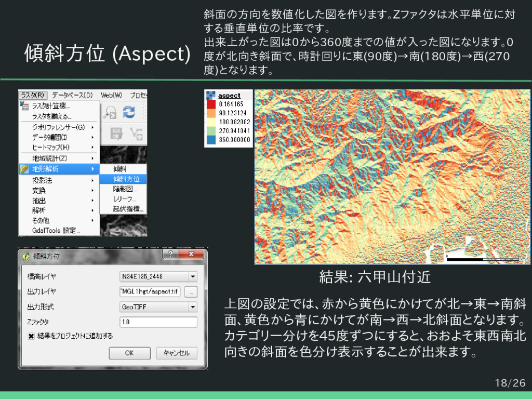532x399 pixels.
Task: Click the save edits floppy disk icon
Action: (x=116, y=134)
